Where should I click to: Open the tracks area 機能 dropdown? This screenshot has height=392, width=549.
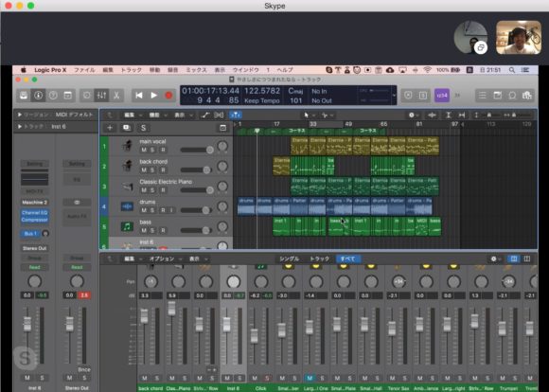pyautogui.click(x=157, y=115)
